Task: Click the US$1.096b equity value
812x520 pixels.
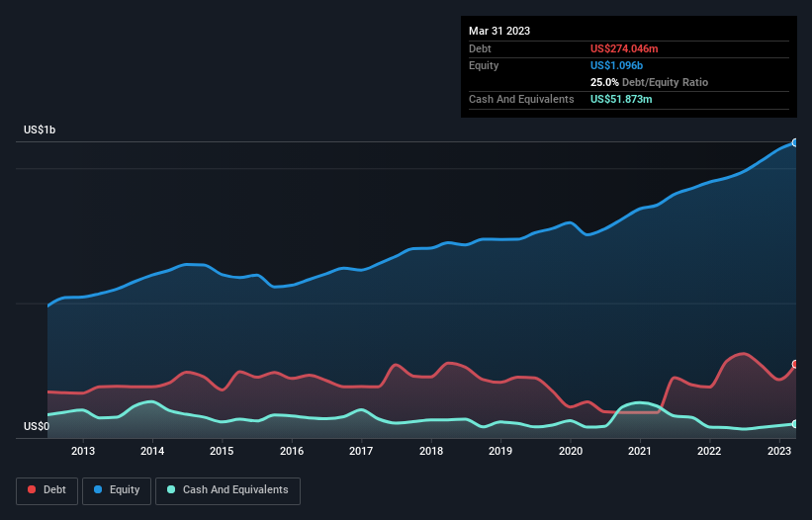Action: click(x=616, y=65)
